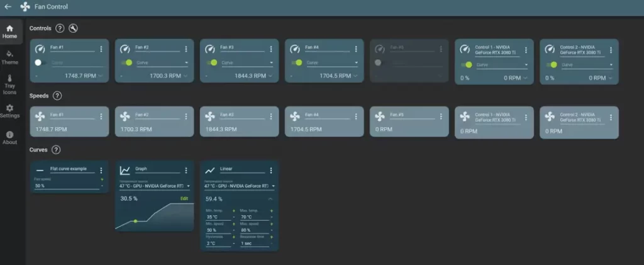Open the Curves help question mark
This screenshot has height=265, width=644.
[x=56, y=150]
